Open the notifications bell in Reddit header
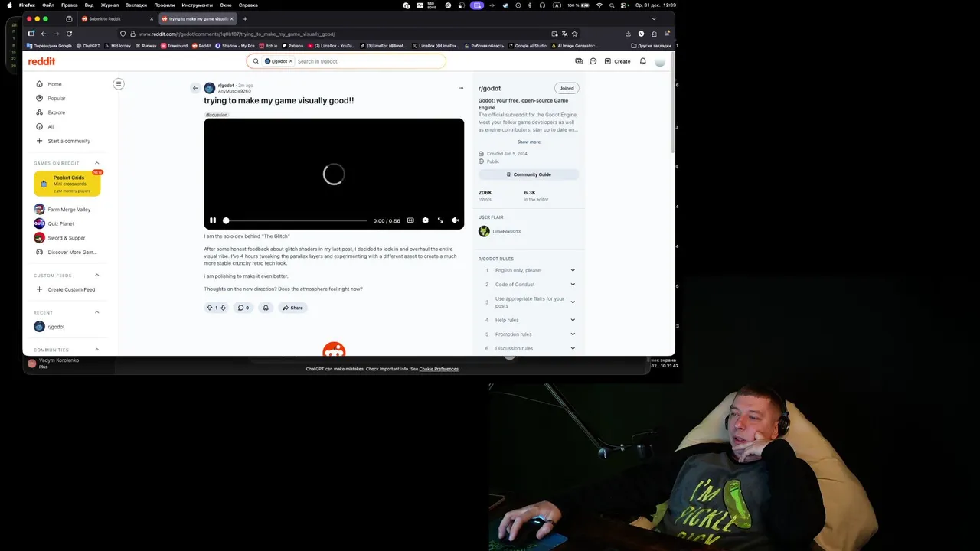Viewport: 980px width, 551px height. point(642,61)
